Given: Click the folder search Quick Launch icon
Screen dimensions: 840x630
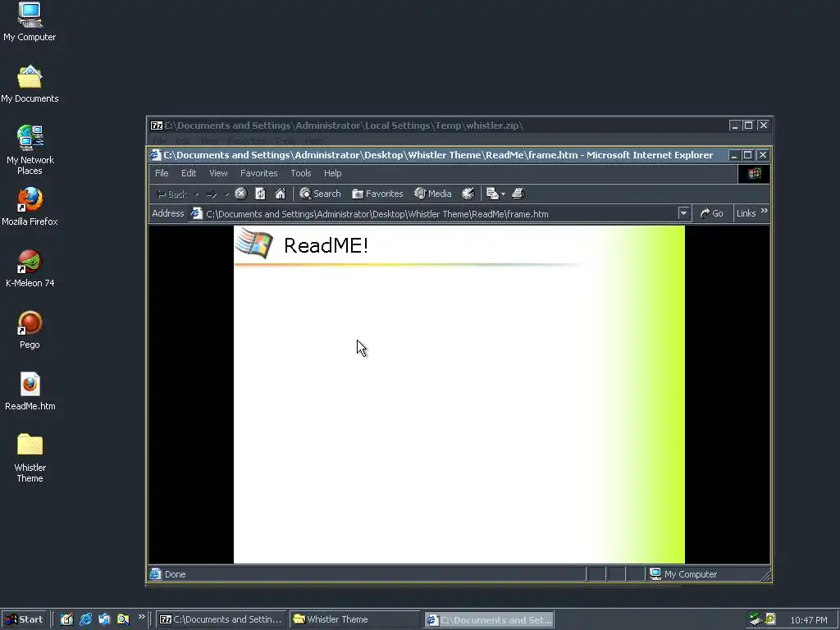Looking at the screenshot, I should [x=123, y=619].
